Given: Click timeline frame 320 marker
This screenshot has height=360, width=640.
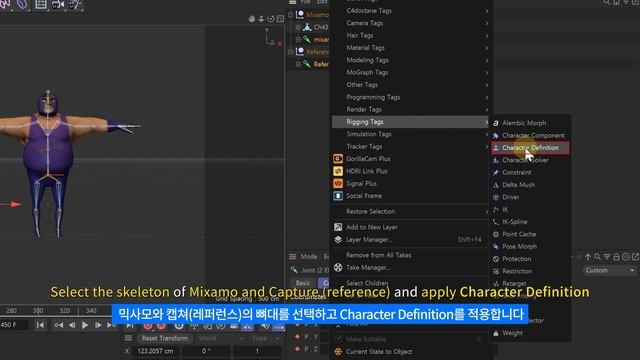Looking at the screenshot, I should [64, 311].
